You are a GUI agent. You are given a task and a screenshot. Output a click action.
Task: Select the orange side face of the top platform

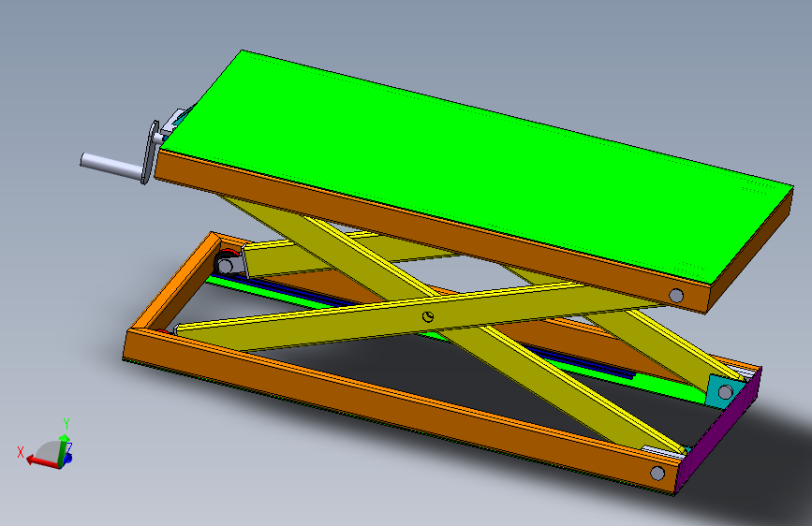(x=433, y=230)
